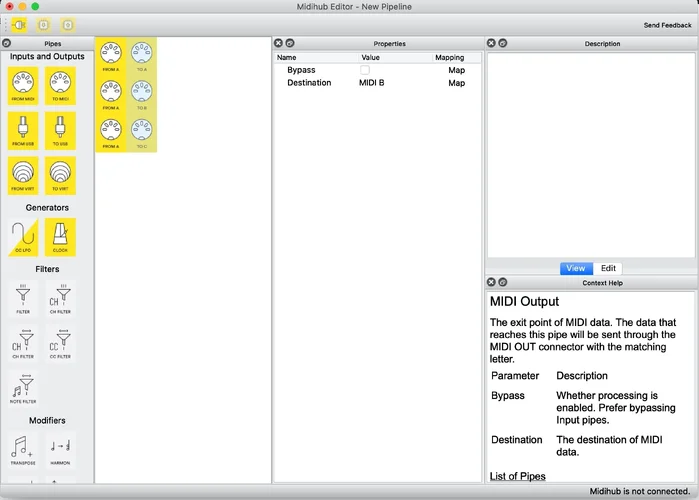The width and height of the screenshot is (699, 500).
Task: Open the Destination value MIDI B dropdown
Action: tap(371, 83)
